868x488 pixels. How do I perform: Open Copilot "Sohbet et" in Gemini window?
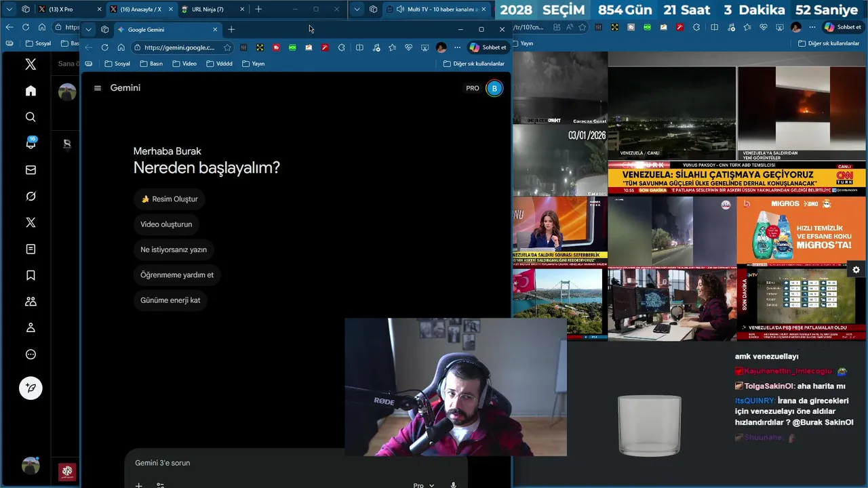point(488,47)
